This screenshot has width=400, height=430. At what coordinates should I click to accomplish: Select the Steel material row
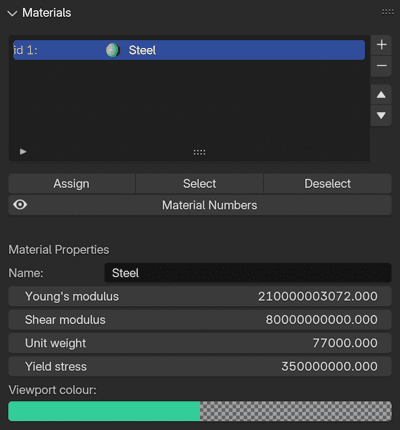[189, 50]
